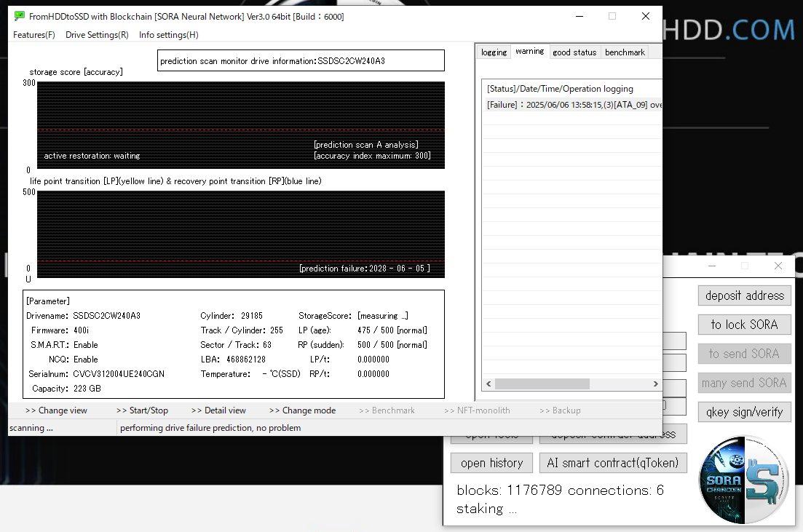Screen dimensions: 803x532
Task: Click the Drivename value SSDSC2CW240A3 in Parameter
Action: (x=106, y=316)
